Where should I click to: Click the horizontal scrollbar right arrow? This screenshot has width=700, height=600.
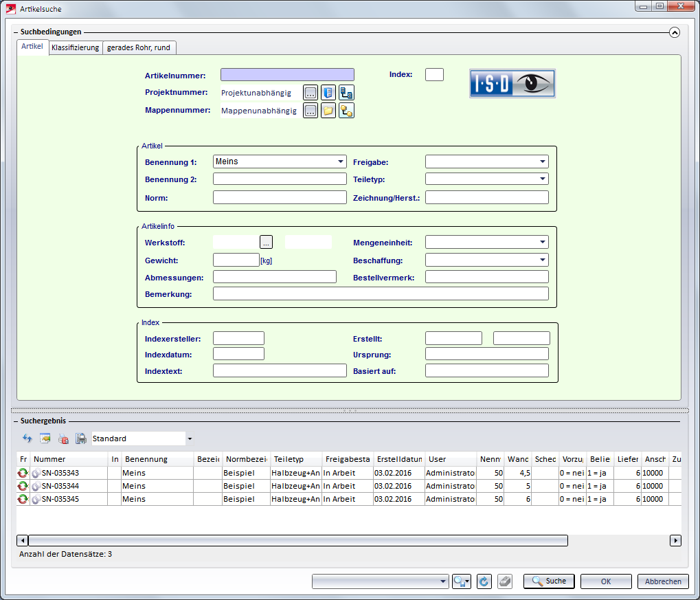point(675,541)
